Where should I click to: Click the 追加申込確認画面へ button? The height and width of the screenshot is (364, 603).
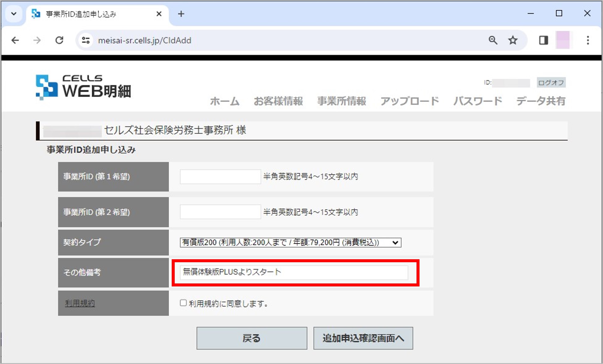tap(363, 338)
